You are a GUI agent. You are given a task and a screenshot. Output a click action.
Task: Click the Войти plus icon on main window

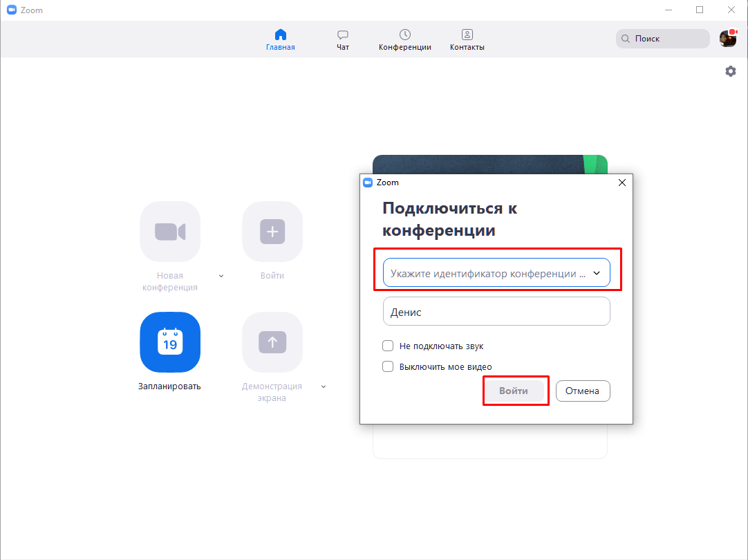click(x=272, y=232)
